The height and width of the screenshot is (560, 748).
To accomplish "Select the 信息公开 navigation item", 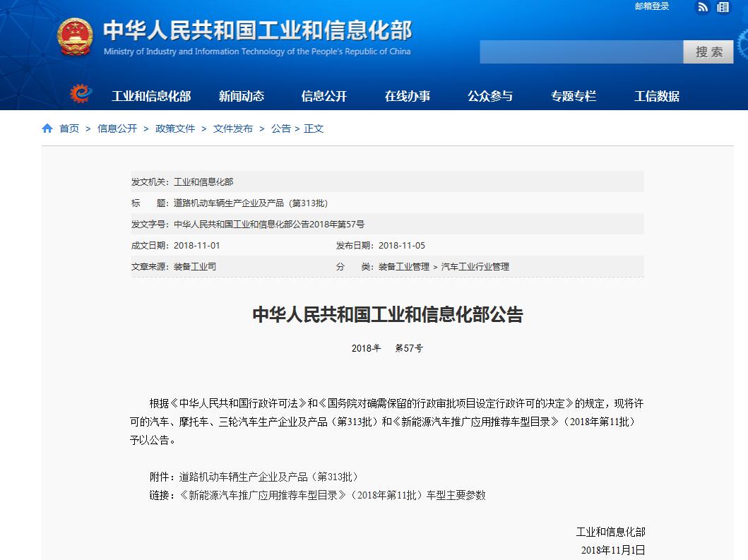I will click(324, 96).
